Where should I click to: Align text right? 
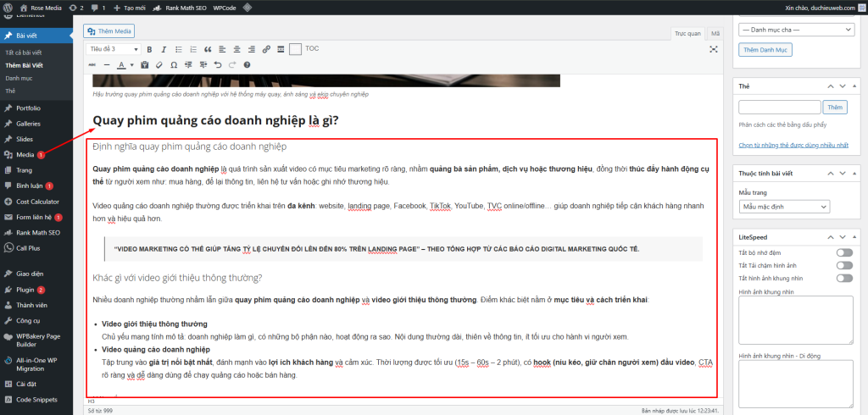[251, 49]
